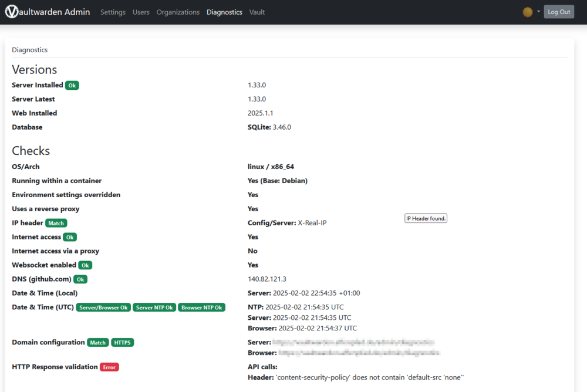The height and width of the screenshot is (392, 587).
Task: Click the Log Out button
Action: [x=559, y=12]
